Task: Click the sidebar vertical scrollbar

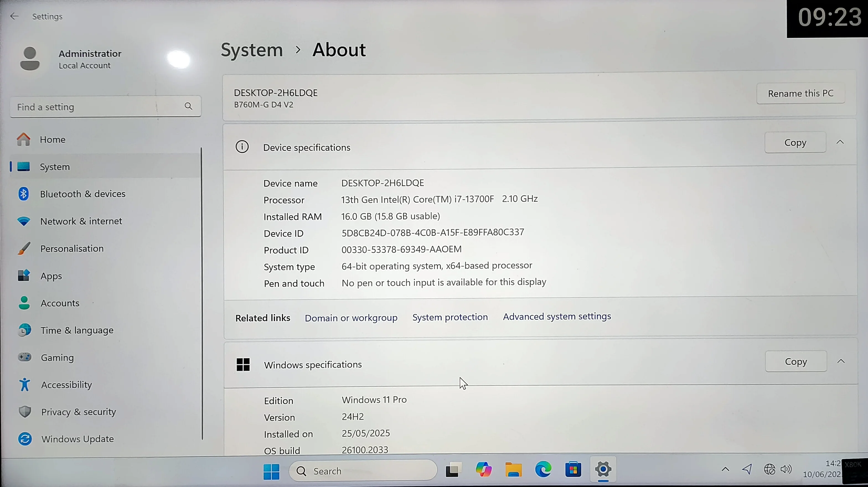Action: click(202, 293)
